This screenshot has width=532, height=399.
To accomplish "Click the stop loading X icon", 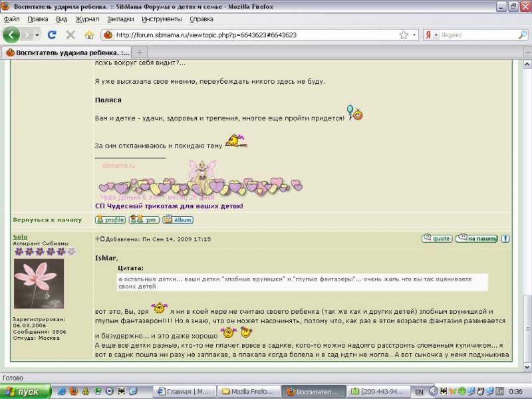I will (x=70, y=35).
